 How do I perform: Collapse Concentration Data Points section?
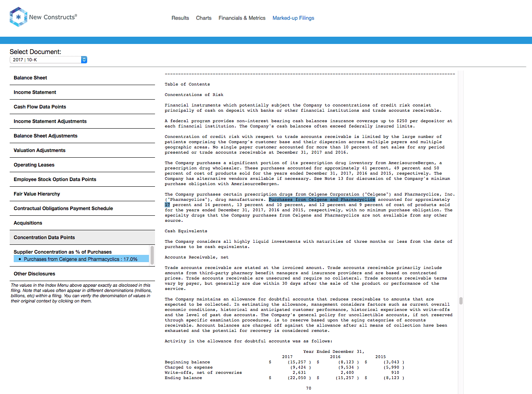[82, 238]
